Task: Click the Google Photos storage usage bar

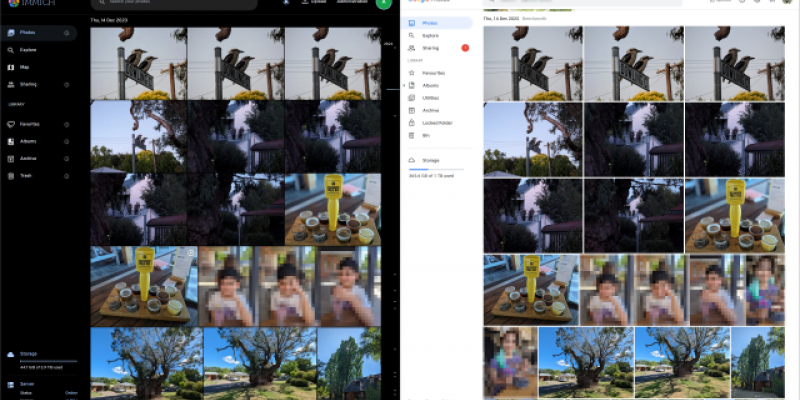Action: (x=436, y=169)
